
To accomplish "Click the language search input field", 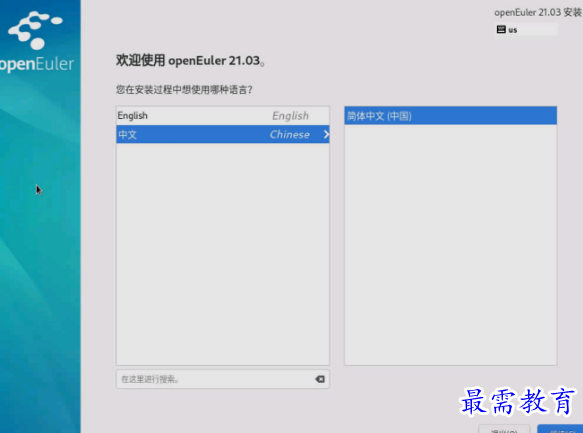I will click(x=223, y=379).
